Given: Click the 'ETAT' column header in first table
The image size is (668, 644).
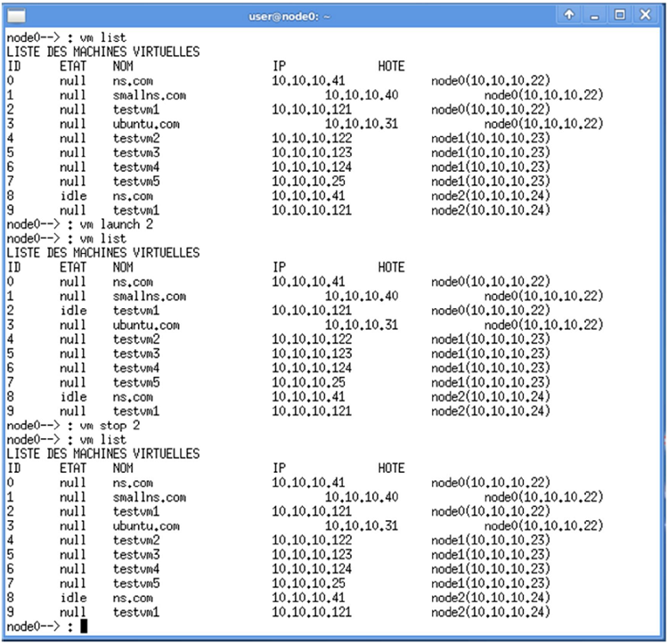Looking at the screenshot, I should 74,66.
